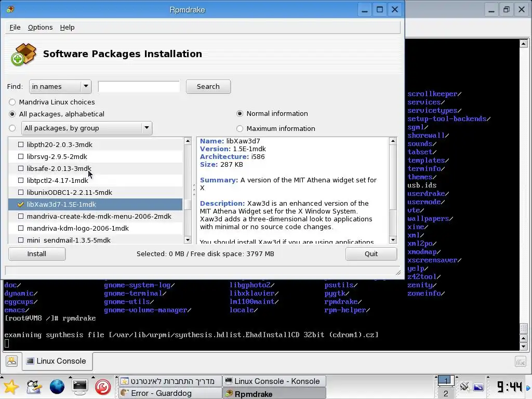Click description pane scroll down arrow
The width and height of the screenshot is (532, 399).
coord(393,240)
